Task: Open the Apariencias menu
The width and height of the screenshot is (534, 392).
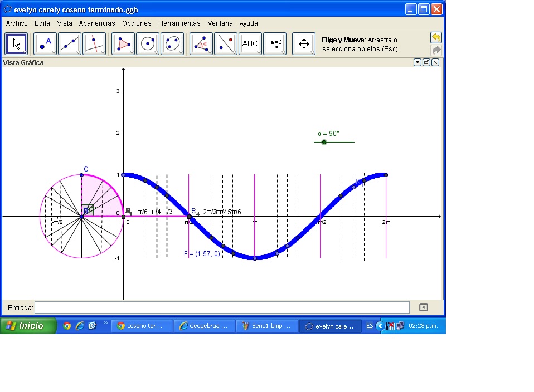Action: click(x=97, y=23)
